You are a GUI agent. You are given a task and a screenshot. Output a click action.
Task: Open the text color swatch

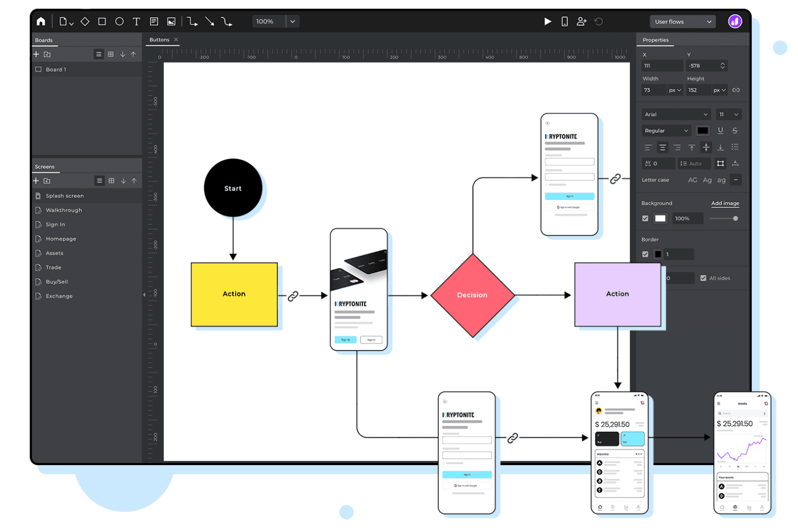coord(703,130)
